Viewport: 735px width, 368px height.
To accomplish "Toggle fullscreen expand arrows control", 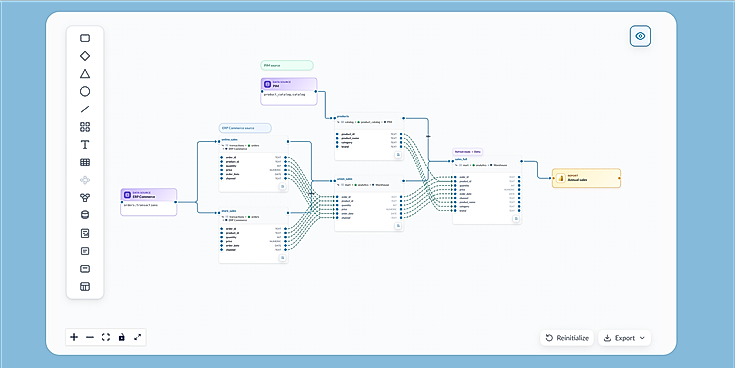I will 138,337.
